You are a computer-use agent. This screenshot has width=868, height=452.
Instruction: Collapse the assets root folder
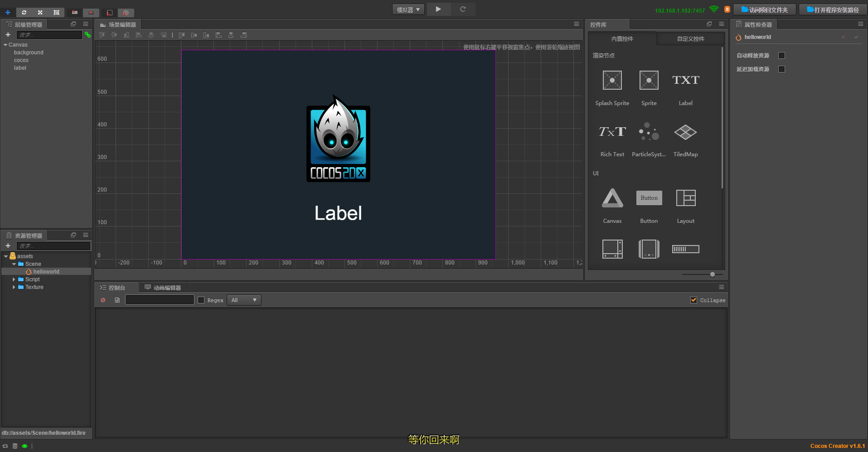6,256
